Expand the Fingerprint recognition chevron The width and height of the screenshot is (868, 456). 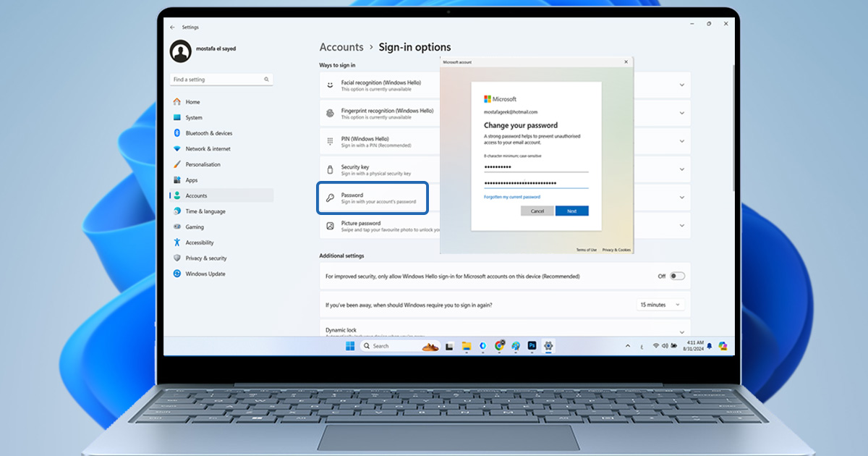(x=681, y=114)
